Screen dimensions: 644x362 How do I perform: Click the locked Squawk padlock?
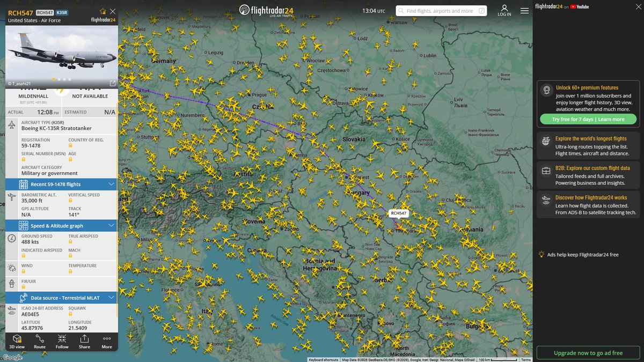point(70,314)
